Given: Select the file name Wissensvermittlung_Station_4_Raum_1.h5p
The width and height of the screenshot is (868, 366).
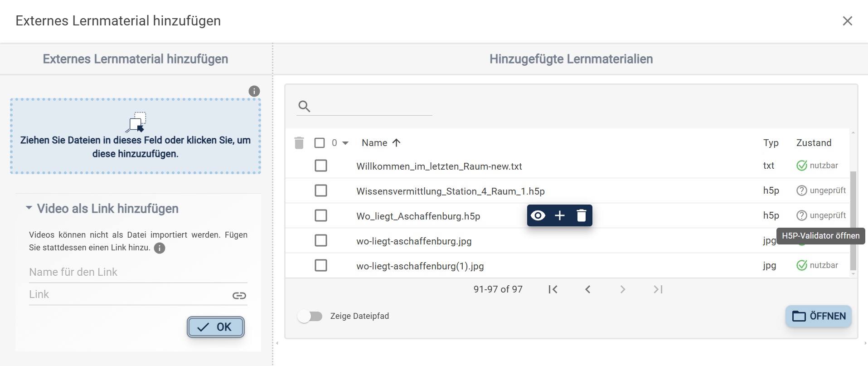Looking at the screenshot, I should point(451,191).
